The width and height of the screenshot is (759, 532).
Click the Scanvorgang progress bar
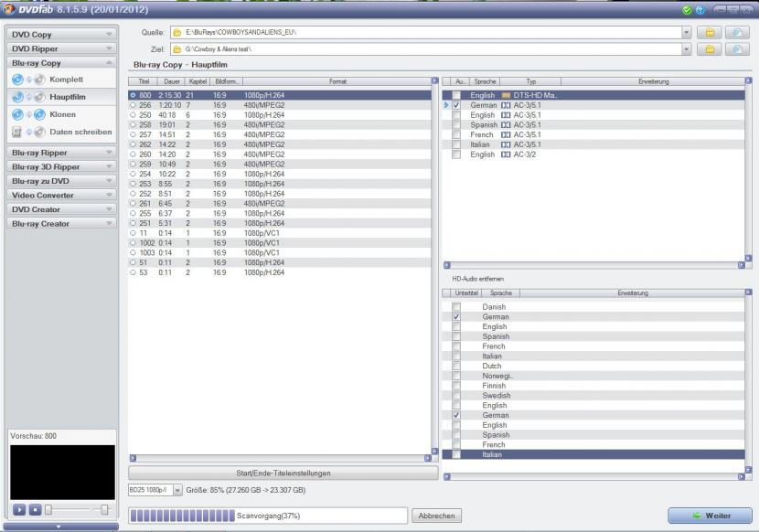[268, 516]
